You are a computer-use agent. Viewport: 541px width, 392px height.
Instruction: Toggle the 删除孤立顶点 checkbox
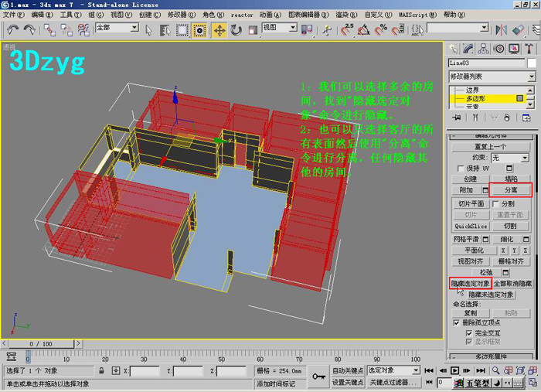pyautogui.click(x=456, y=322)
